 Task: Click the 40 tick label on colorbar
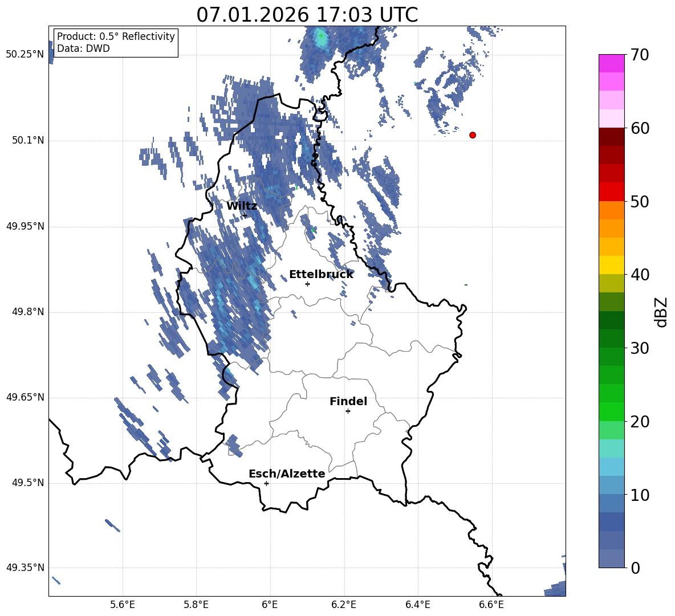click(x=640, y=275)
